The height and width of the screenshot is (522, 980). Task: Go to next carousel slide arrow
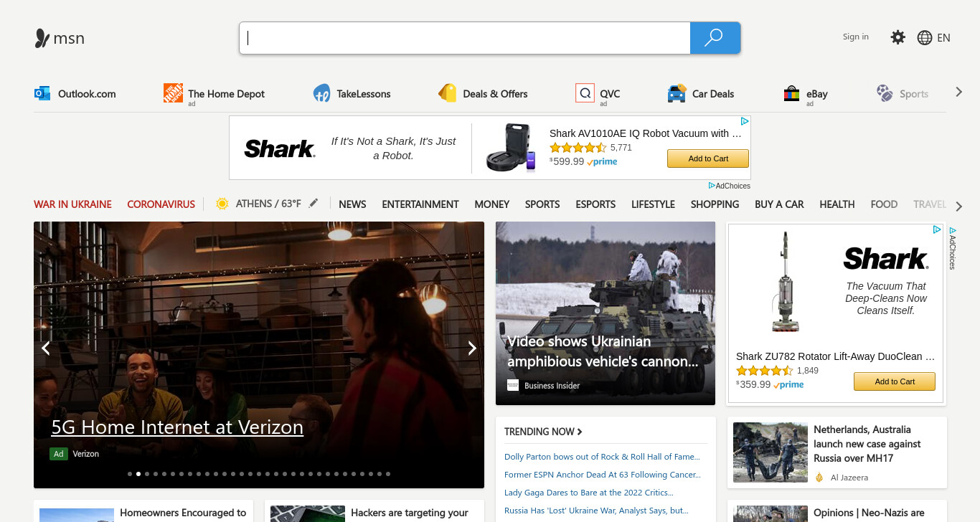(472, 348)
